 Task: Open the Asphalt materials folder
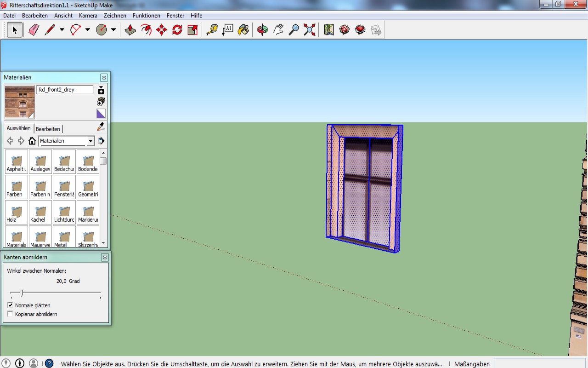pyautogui.click(x=17, y=162)
